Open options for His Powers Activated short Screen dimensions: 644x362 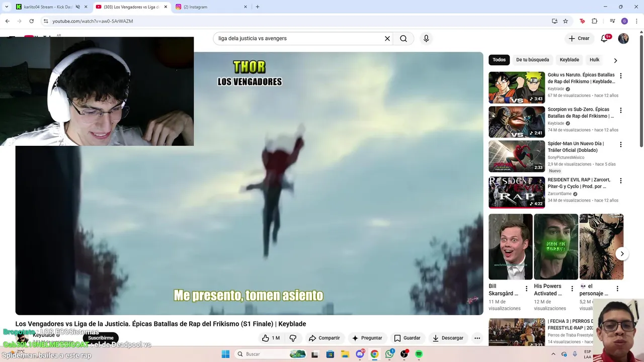pyautogui.click(x=572, y=289)
